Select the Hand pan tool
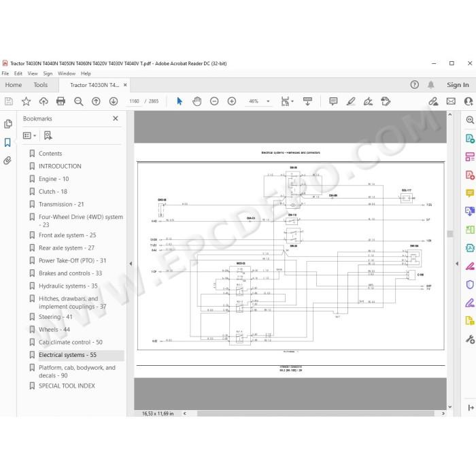Image resolution: width=476 pixels, height=476 pixels. click(197, 101)
